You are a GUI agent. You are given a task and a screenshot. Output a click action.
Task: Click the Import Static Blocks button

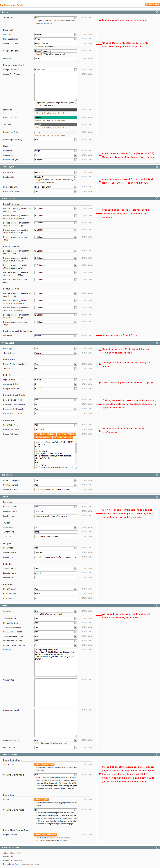coord(45,765)
